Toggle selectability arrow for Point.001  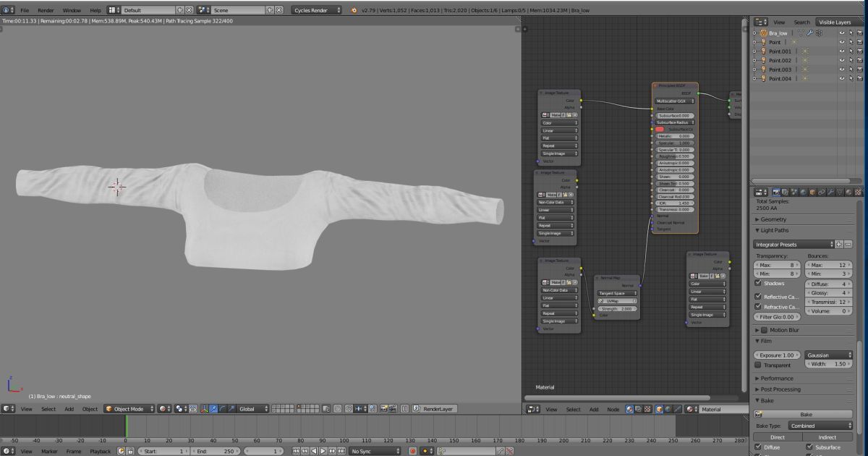[x=851, y=51]
